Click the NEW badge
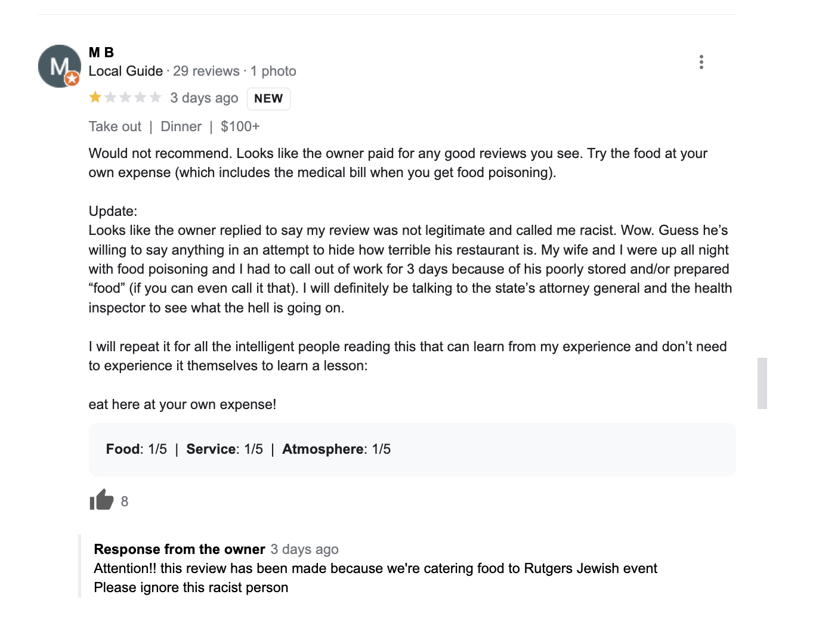Viewport: 816px width, 644px height. tap(268, 98)
